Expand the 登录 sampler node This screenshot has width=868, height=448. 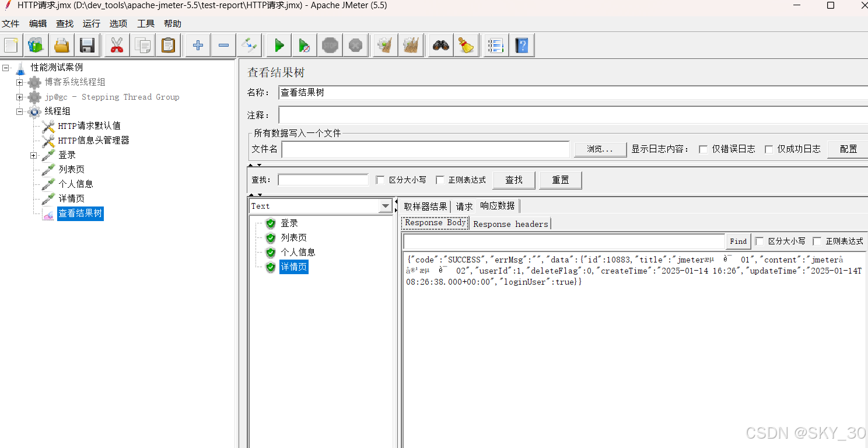(34, 155)
